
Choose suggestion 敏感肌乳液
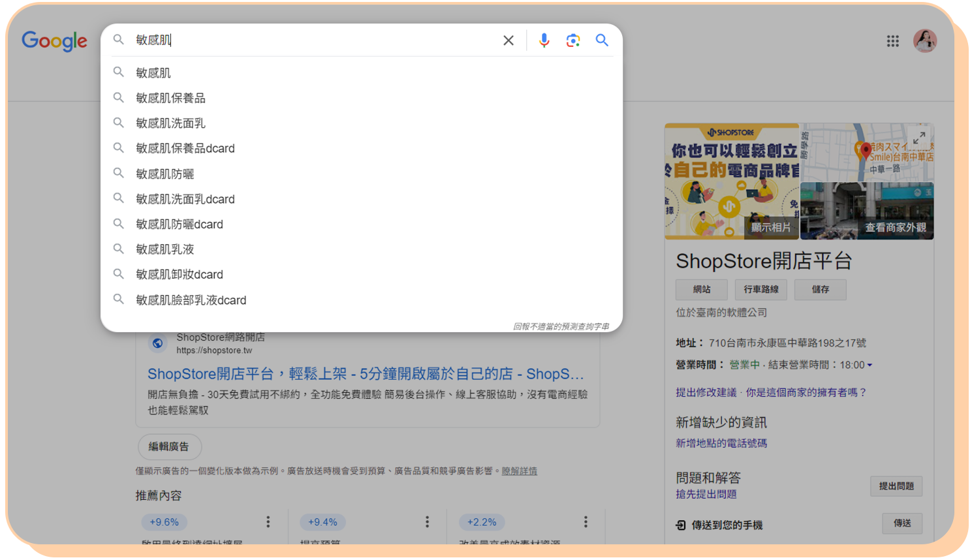[362, 249]
